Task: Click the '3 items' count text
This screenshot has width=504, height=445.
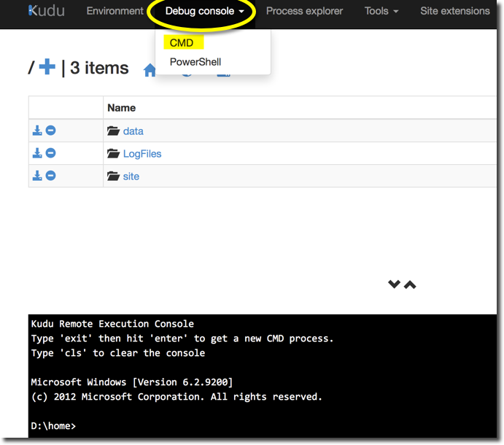Action: point(99,68)
